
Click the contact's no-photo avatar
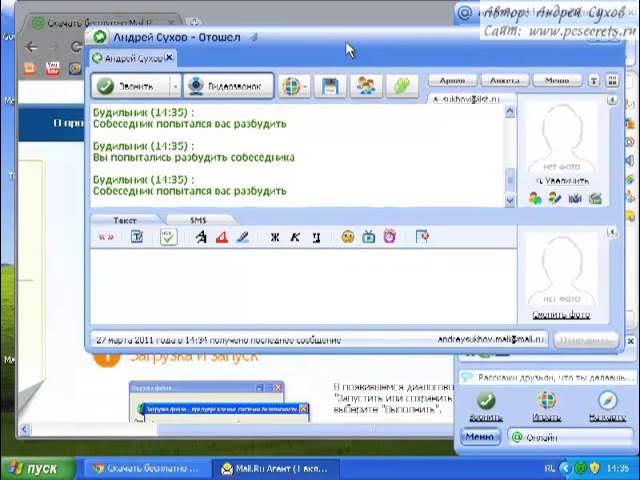562,139
